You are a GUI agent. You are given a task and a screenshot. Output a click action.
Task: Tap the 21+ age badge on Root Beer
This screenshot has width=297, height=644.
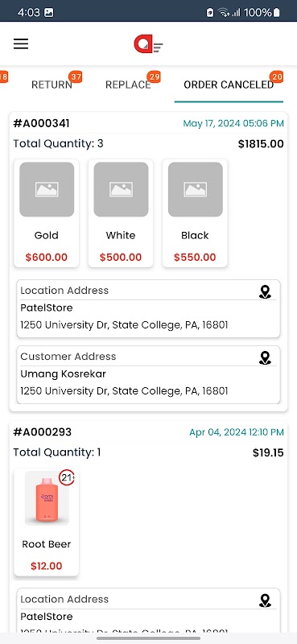coord(67,477)
